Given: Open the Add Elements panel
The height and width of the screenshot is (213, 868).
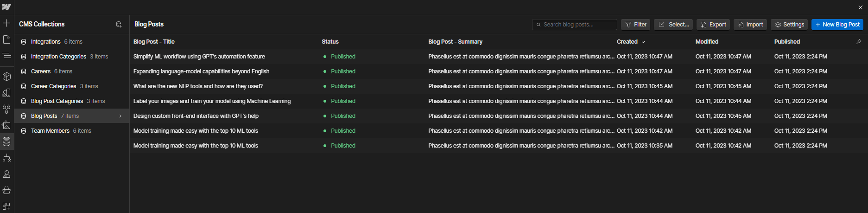Looking at the screenshot, I should click(x=6, y=23).
